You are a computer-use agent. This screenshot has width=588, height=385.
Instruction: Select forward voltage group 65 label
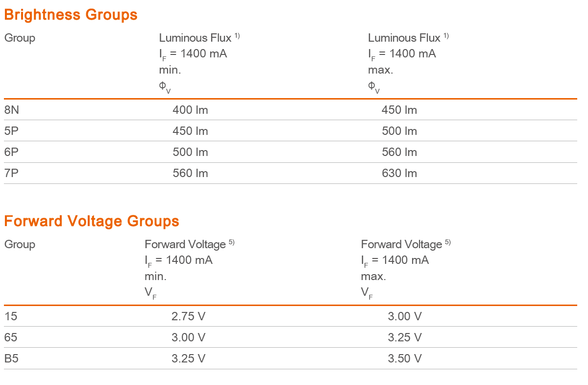11,337
